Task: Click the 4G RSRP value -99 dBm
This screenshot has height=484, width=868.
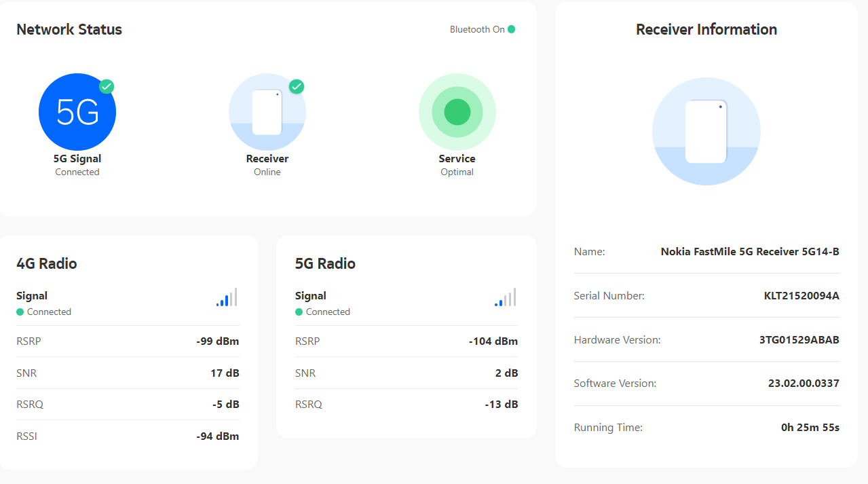Action: [x=217, y=341]
